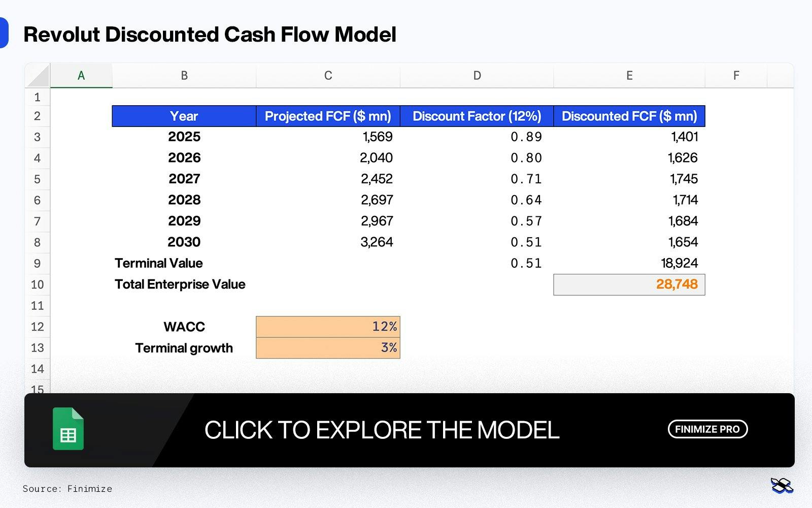The height and width of the screenshot is (508, 812).
Task: Select the 2025 year cell
Action: (x=184, y=137)
